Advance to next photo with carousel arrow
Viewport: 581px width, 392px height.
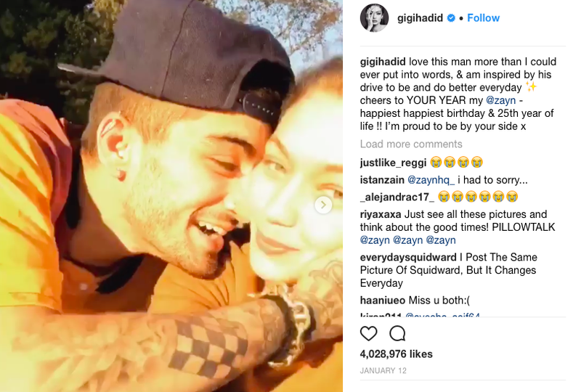point(323,205)
